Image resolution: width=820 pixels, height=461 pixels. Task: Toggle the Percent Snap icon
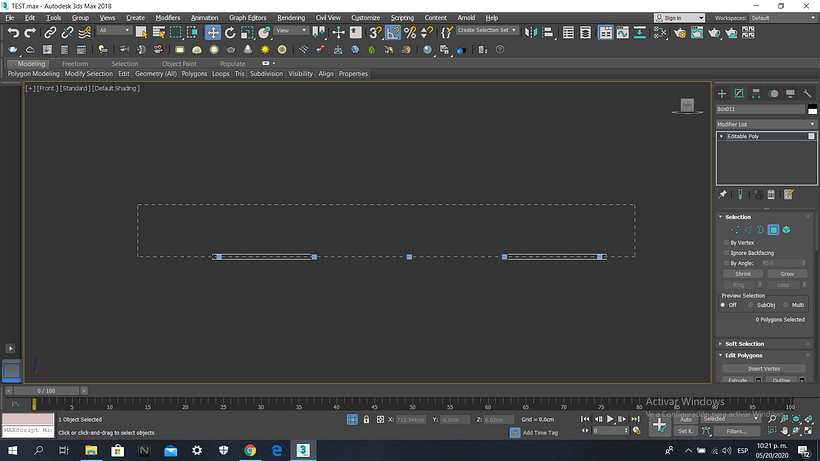pyautogui.click(x=410, y=32)
